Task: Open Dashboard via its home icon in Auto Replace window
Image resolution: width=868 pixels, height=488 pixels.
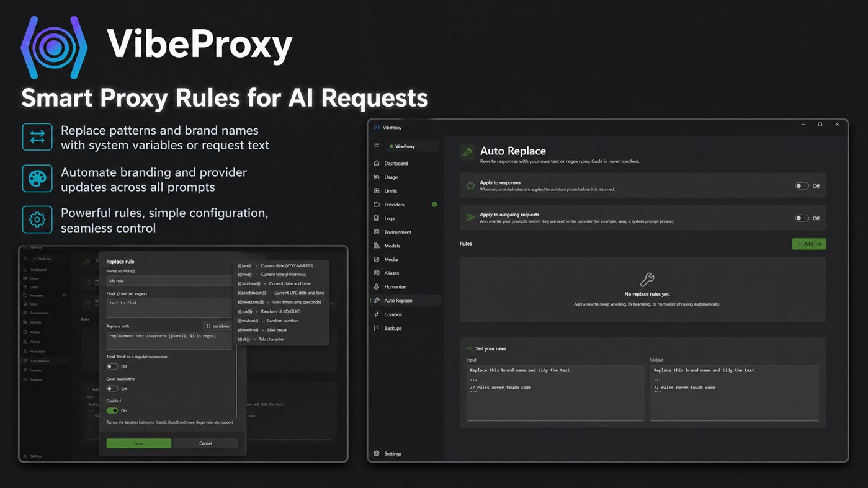Action: click(x=377, y=163)
